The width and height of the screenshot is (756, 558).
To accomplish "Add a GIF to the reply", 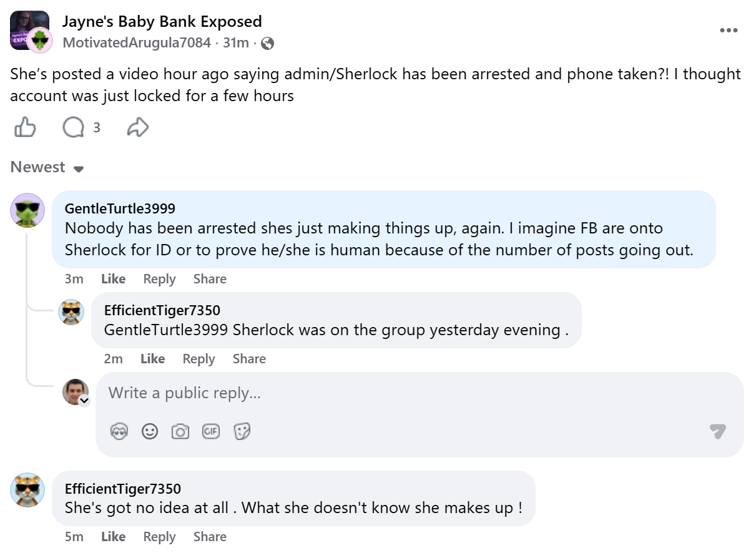I will click(x=211, y=431).
